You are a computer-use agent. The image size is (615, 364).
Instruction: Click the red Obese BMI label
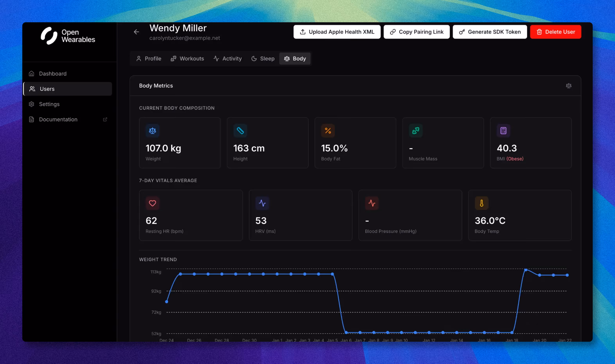click(x=515, y=159)
